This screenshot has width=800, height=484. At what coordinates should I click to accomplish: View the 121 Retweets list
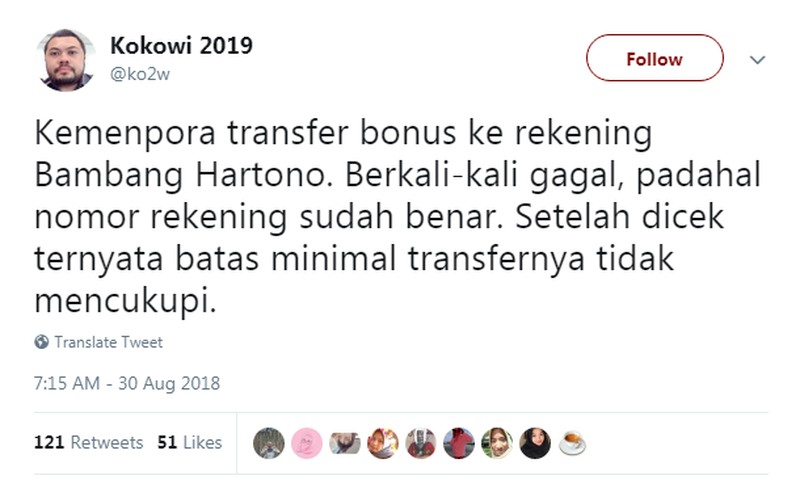89,442
